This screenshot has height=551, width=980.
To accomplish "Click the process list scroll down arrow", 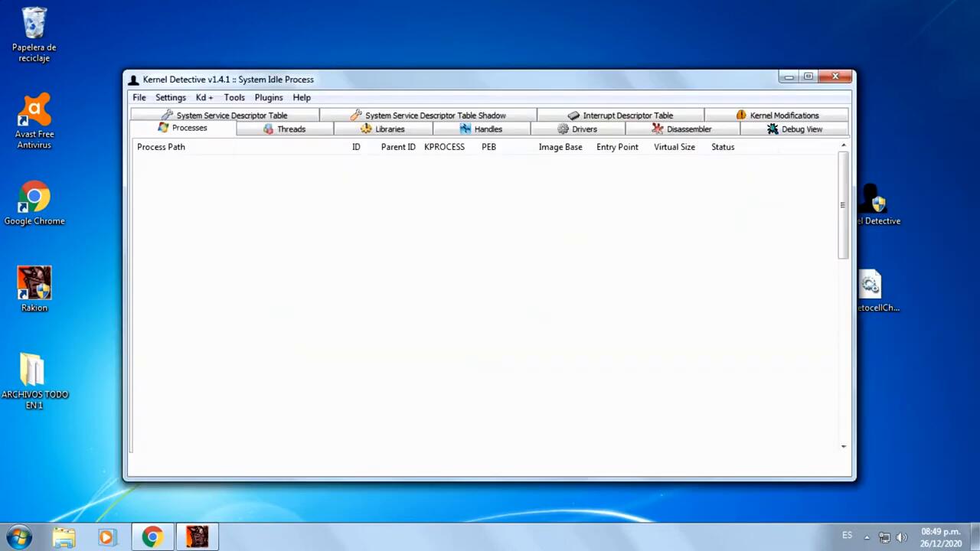I will pos(843,446).
